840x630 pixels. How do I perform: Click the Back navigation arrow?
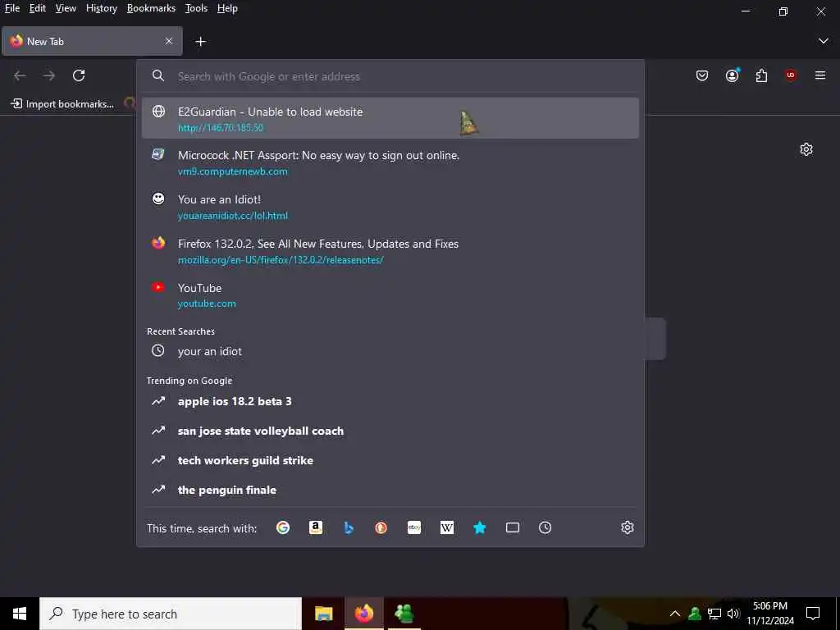(x=20, y=75)
